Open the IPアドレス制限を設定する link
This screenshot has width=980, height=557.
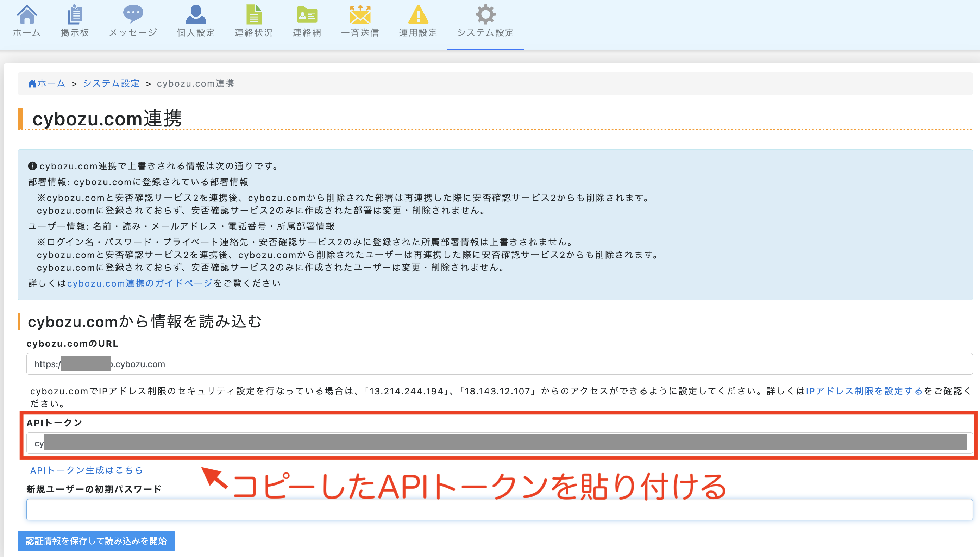864,391
